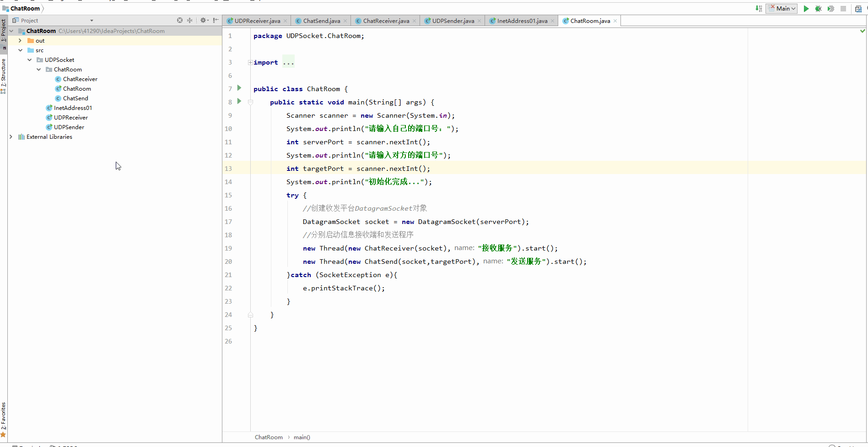Click the folded import ellipsis
The height and width of the screenshot is (447, 868).
pyautogui.click(x=288, y=62)
